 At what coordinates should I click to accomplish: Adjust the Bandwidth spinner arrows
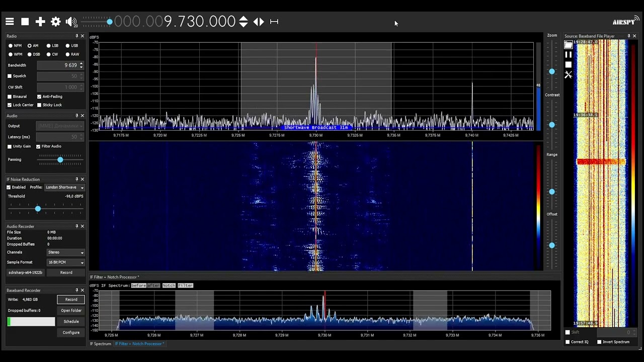click(x=82, y=65)
